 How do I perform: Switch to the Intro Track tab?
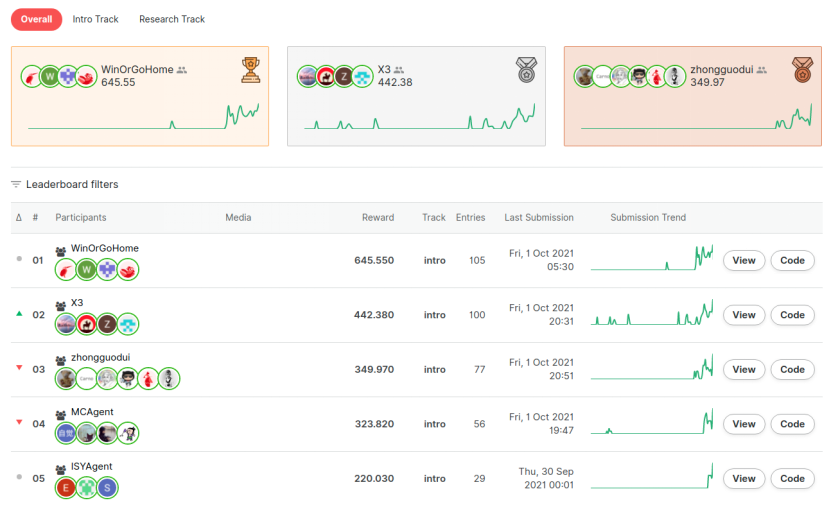[95, 19]
